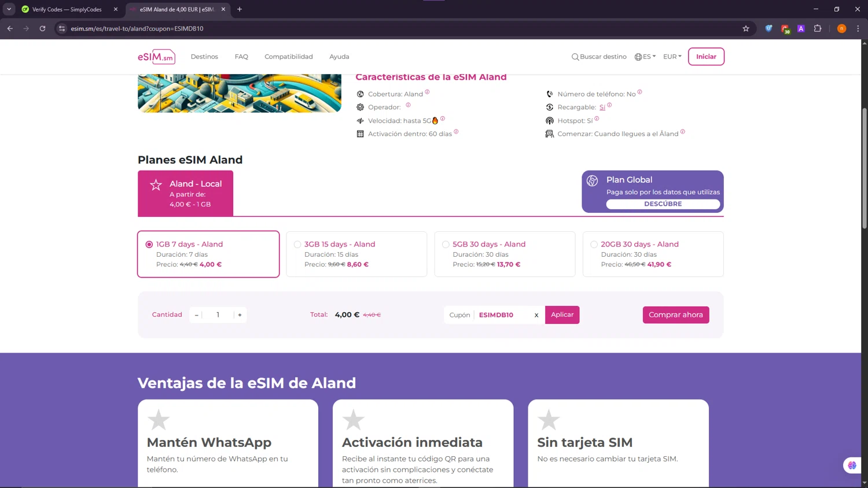Open the red extension with 30 badge

tap(785, 29)
